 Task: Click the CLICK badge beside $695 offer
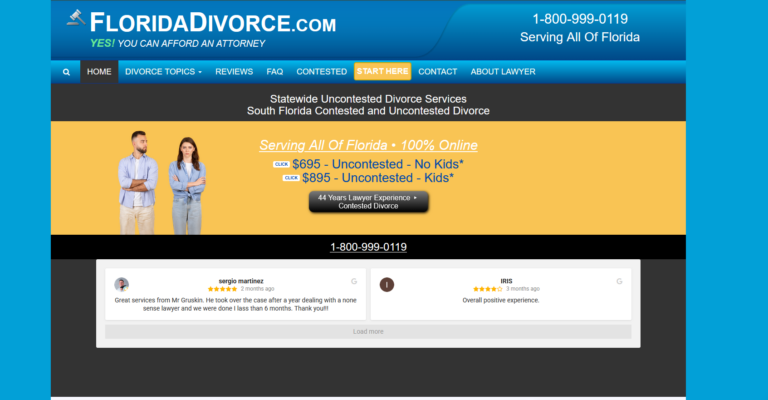[x=281, y=165]
